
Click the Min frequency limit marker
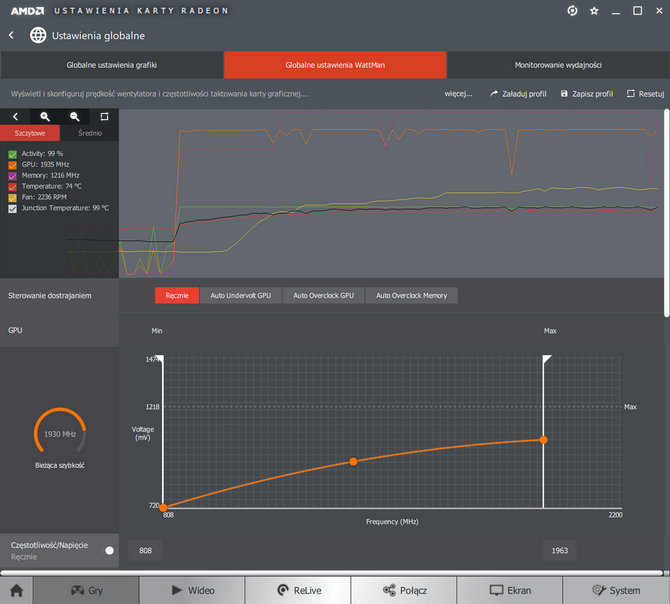click(160, 359)
